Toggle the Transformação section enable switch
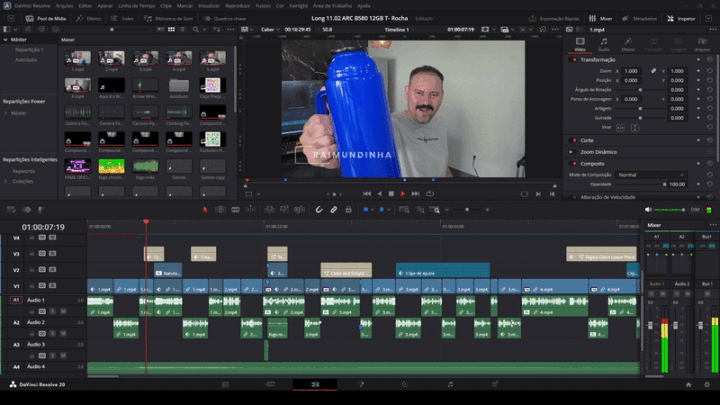This screenshot has height=405, width=720. point(571,59)
